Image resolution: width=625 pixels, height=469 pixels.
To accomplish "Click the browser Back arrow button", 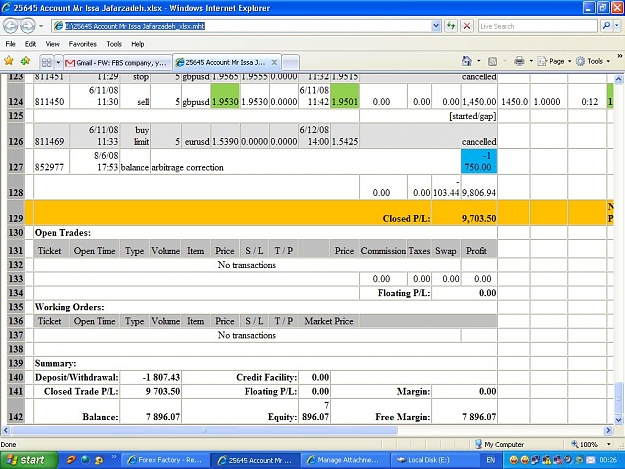I will click(x=11, y=26).
